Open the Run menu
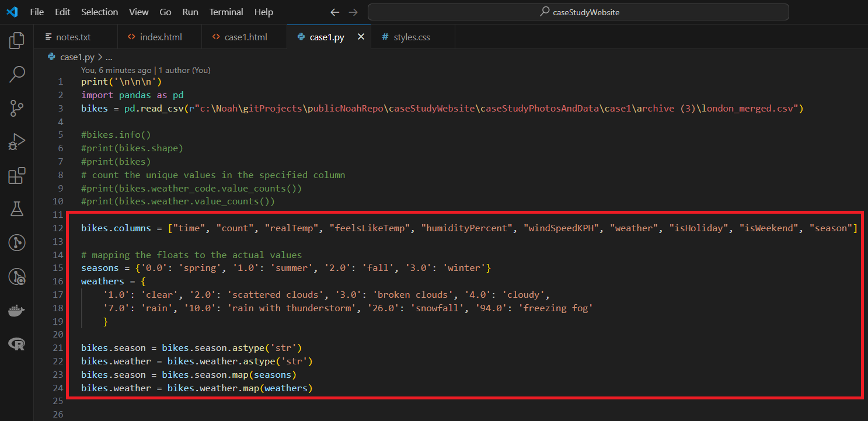The image size is (868, 421). click(x=190, y=12)
